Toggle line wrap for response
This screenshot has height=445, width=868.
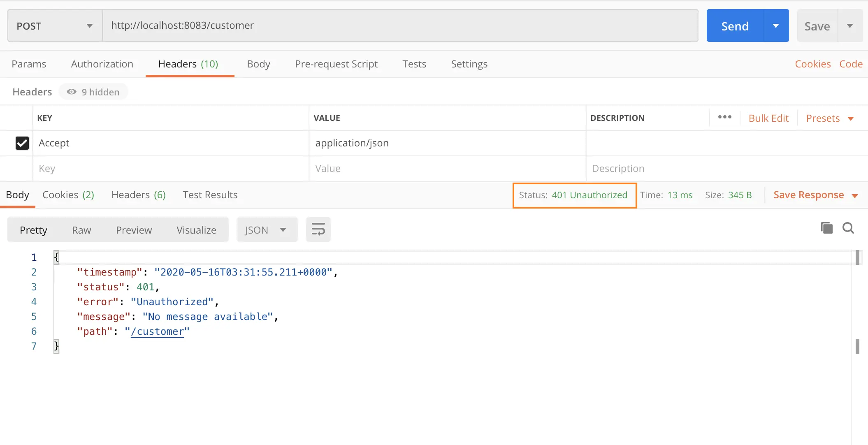coord(318,229)
